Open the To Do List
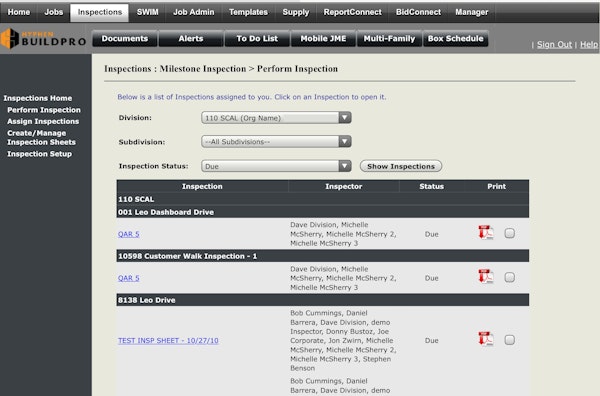600x396 pixels. click(x=257, y=39)
